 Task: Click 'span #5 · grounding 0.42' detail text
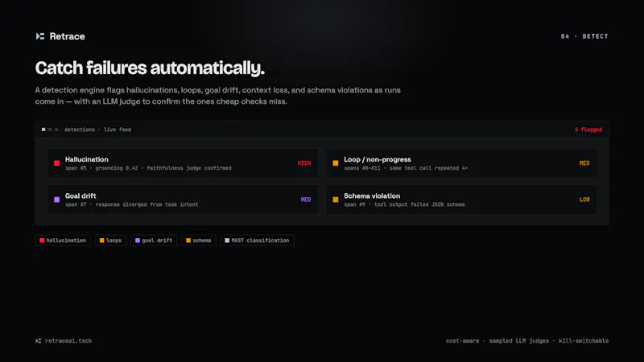pos(101,168)
